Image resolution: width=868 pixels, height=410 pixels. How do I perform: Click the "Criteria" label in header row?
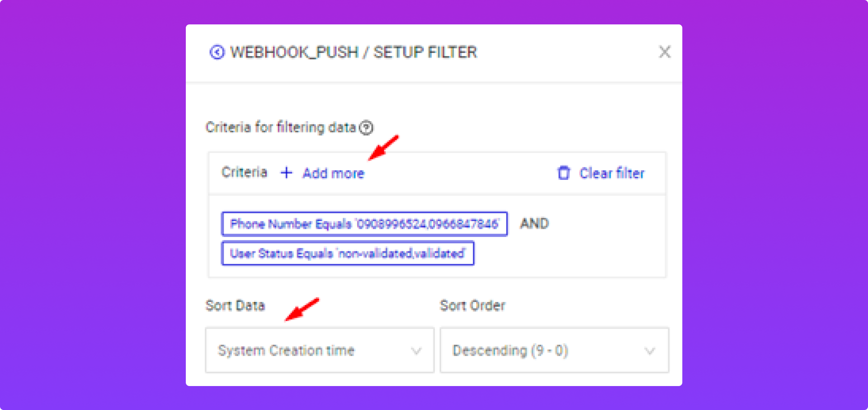pyautogui.click(x=244, y=172)
